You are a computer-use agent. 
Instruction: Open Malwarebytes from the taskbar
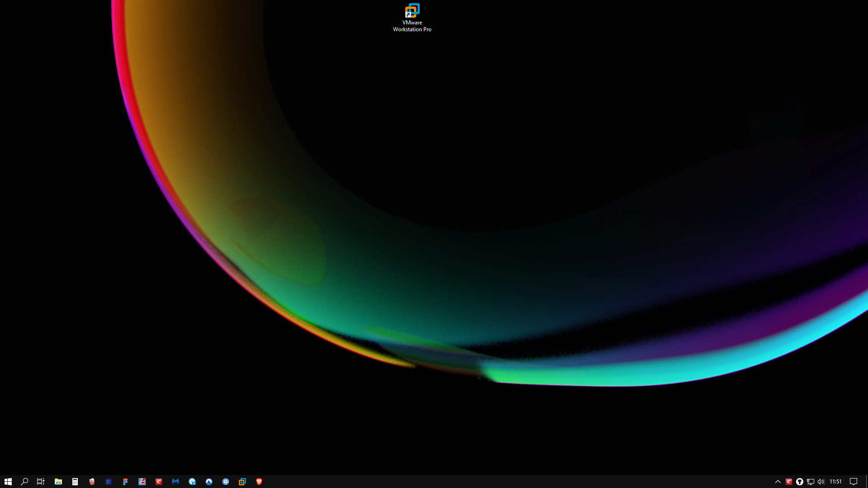[x=175, y=482]
